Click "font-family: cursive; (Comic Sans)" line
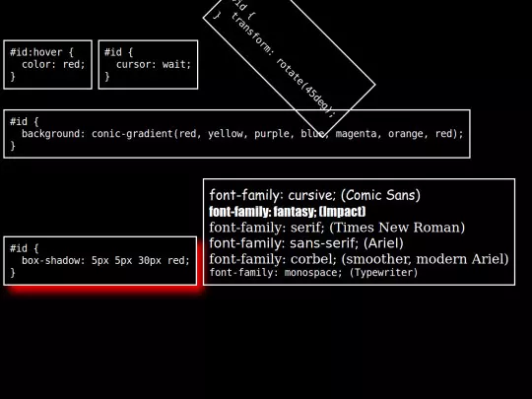This screenshot has height=399, width=532. 315,195
